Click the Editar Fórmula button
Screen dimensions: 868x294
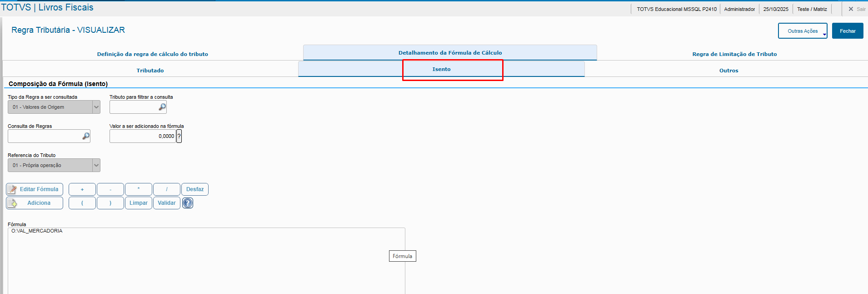pos(35,189)
